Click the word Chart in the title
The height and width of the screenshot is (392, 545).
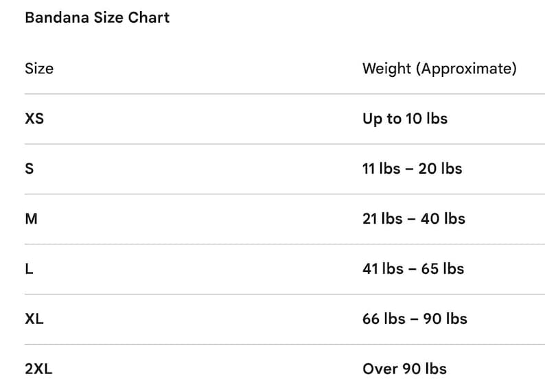coord(149,17)
